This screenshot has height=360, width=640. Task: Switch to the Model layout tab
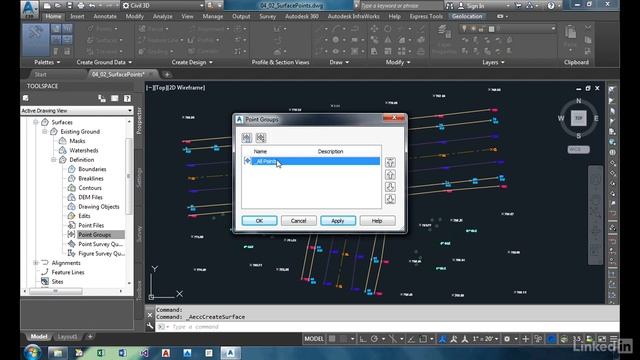(x=39, y=337)
